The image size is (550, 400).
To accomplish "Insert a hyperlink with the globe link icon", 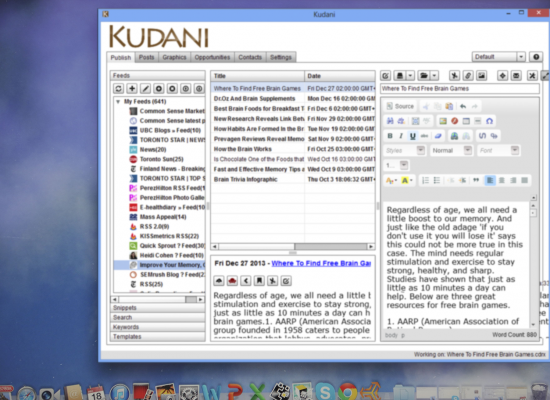I will pyautogui.click(x=454, y=136).
